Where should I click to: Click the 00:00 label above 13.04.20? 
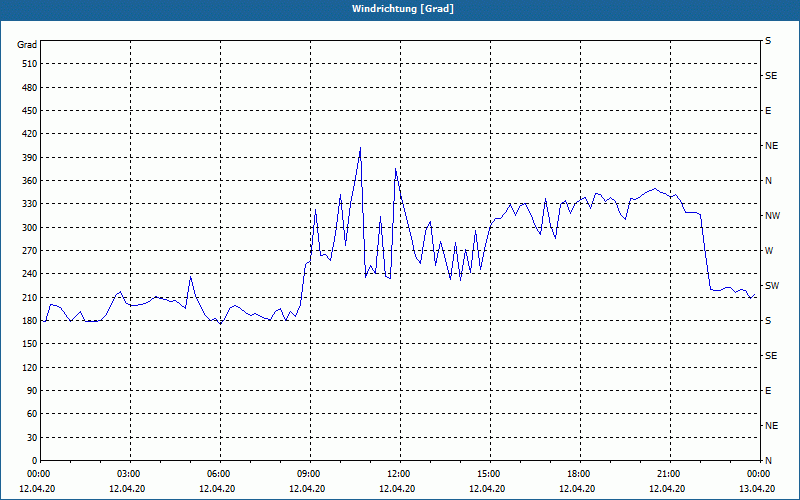coord(757,474)
